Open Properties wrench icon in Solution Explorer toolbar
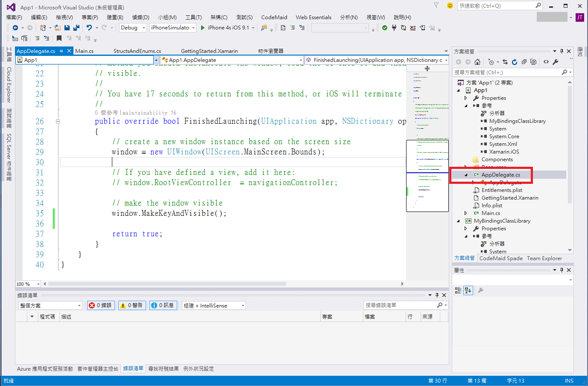The height and width of the screenshot is (386, 588). [556, 62]
